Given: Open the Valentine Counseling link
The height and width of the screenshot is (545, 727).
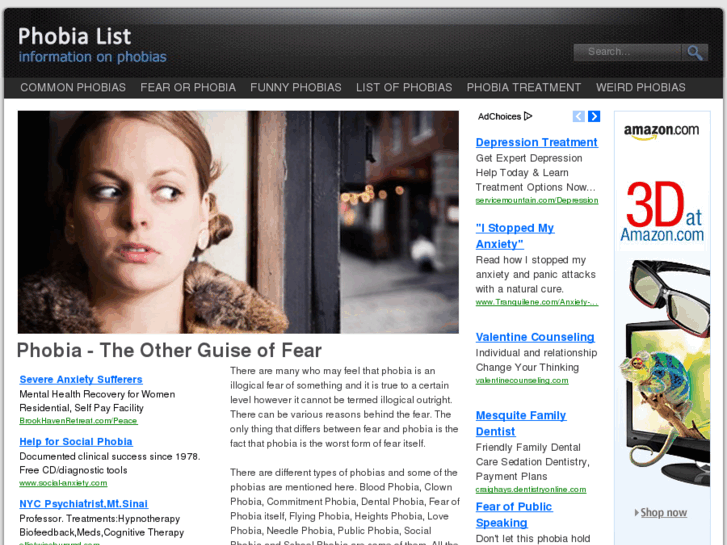Looking at the screenshot, I should [x=535, y=337].
